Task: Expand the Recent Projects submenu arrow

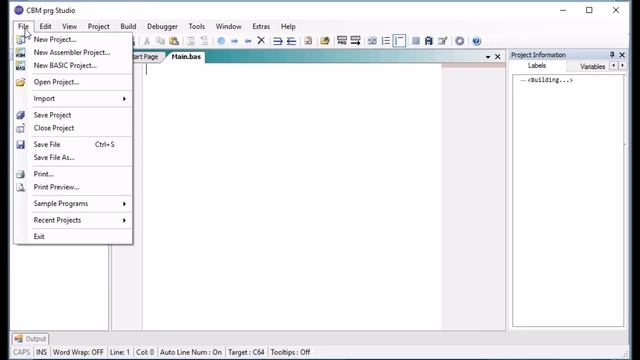Action: (124, 220)
